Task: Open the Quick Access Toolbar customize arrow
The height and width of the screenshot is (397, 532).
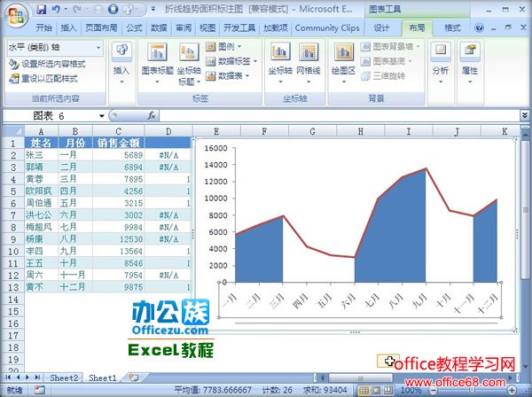Action: [153, 9]
